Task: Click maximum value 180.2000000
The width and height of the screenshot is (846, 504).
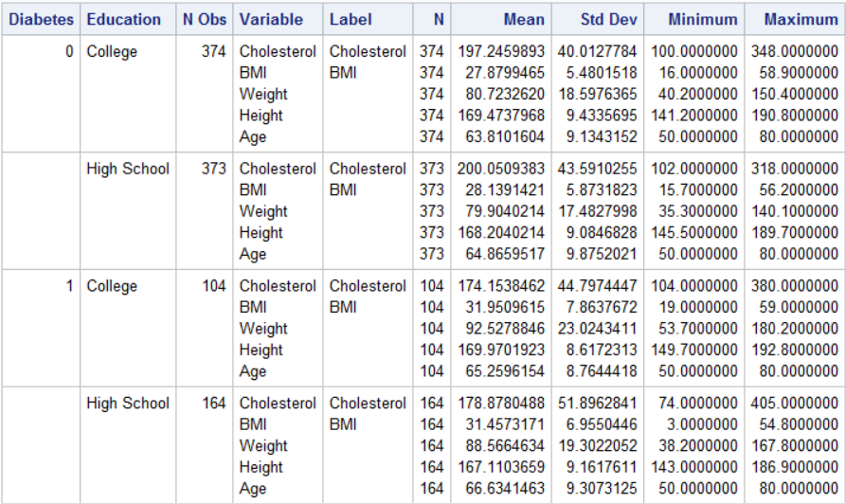Action: click(x=795, y=329)
